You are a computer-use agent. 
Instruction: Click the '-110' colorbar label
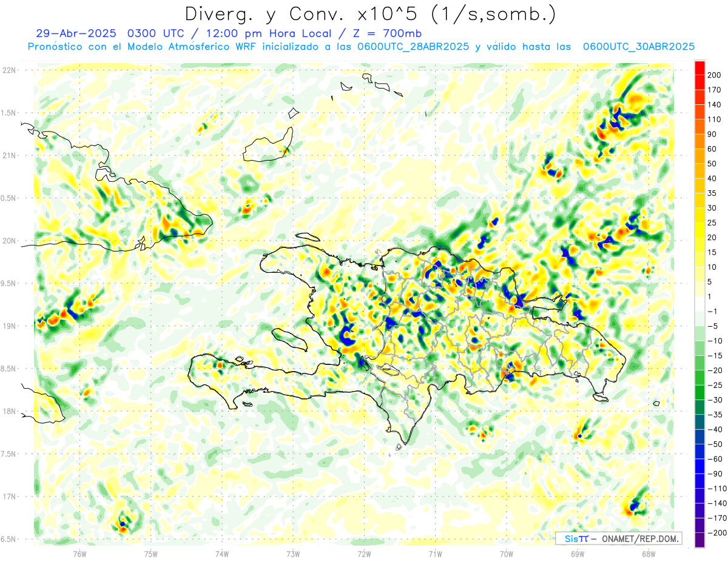click(x=717, y=488)
